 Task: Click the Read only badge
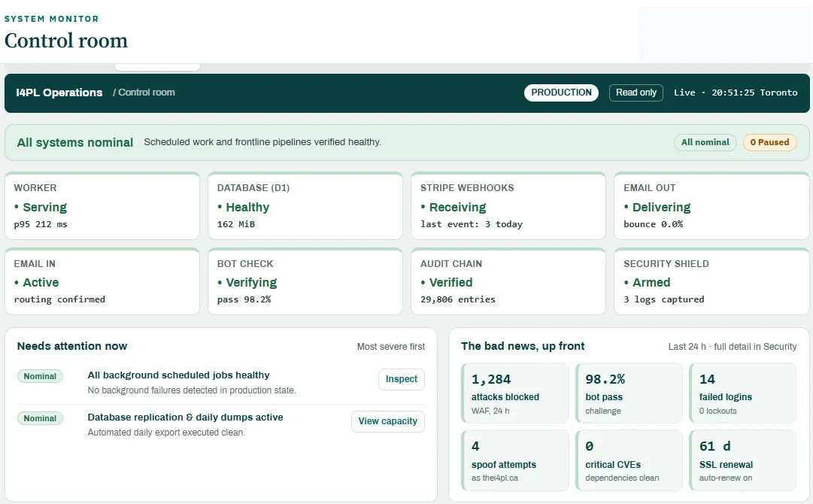click(x=636, y=93)
